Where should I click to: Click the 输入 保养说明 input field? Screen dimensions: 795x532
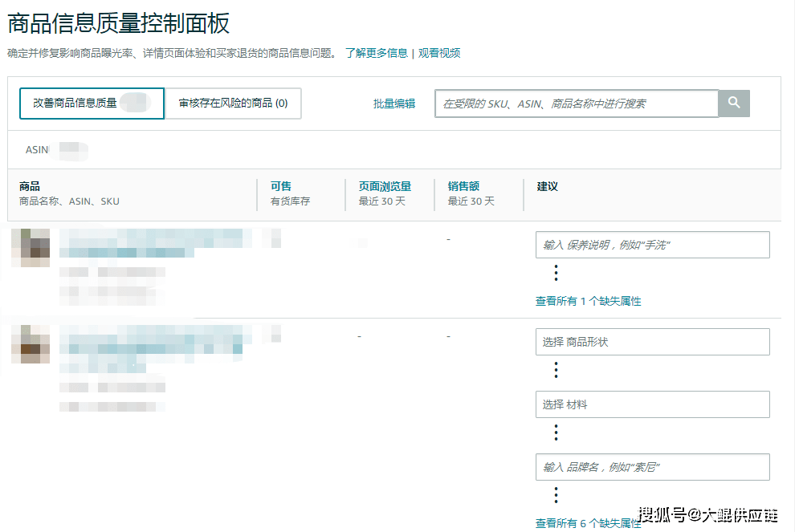(x=652, y=245)
